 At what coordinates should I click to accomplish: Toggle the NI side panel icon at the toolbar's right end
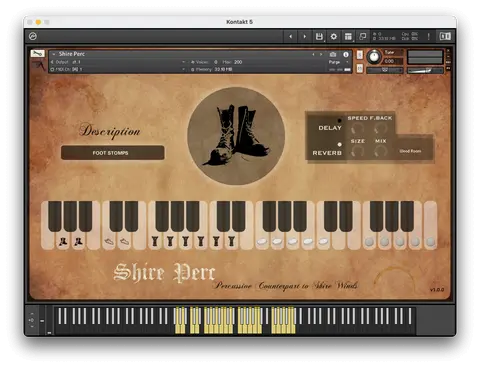(x=445, y=36)
